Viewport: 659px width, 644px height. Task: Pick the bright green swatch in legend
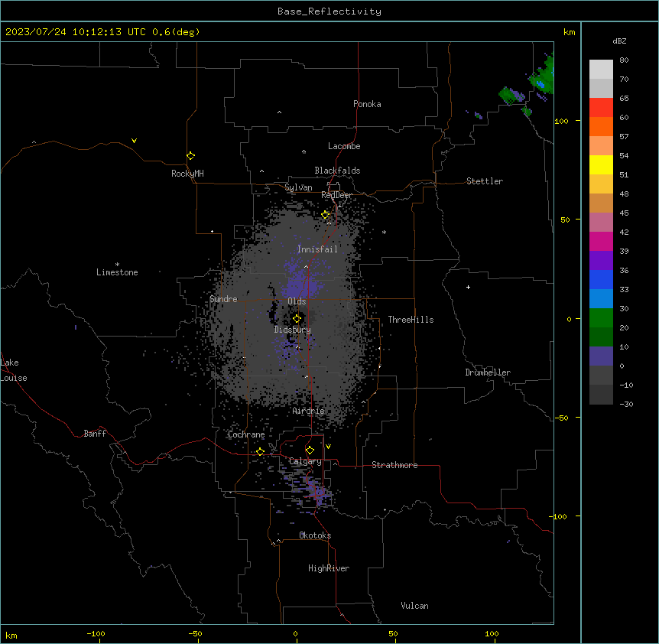pyautogui.click(x=601, y=318)
